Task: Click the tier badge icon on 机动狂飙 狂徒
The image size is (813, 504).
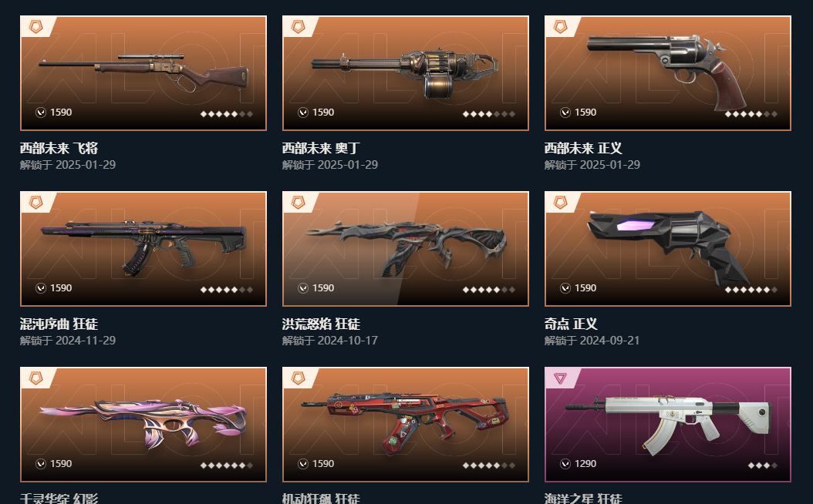Action: coord(299,378)
